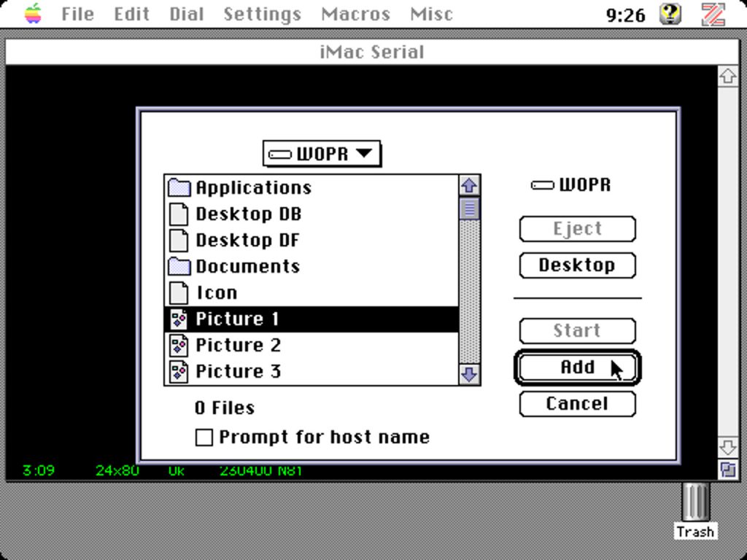Open the Settings menu

point(263,15)
